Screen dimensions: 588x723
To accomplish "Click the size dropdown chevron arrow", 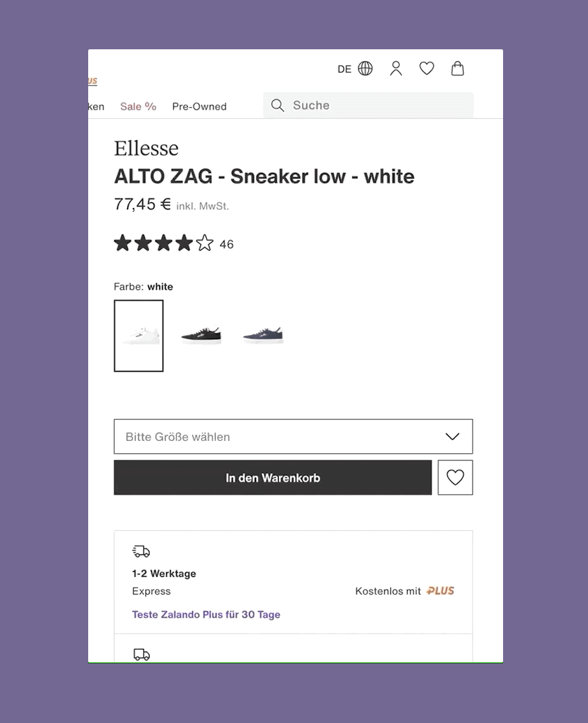I will (453, 436).
